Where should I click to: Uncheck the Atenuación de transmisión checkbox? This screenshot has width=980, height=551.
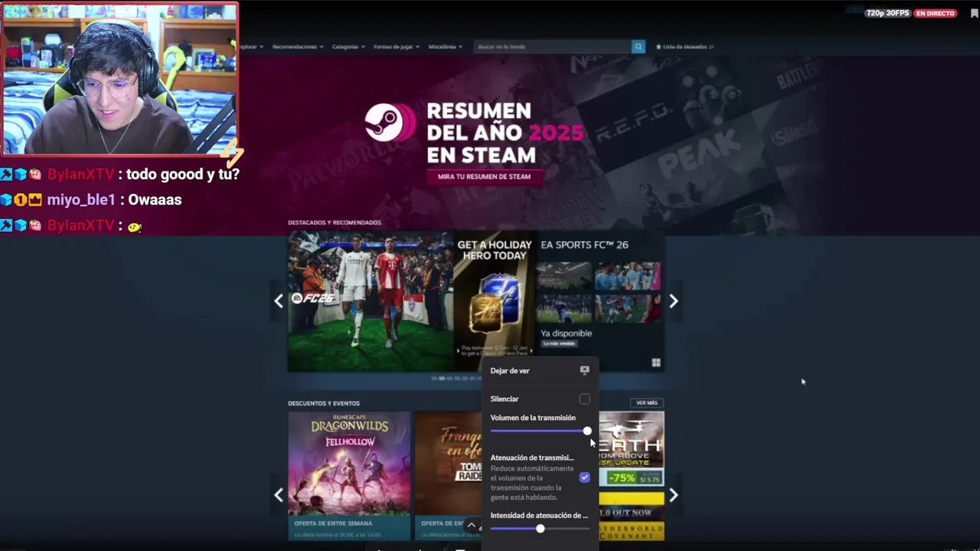584,477
